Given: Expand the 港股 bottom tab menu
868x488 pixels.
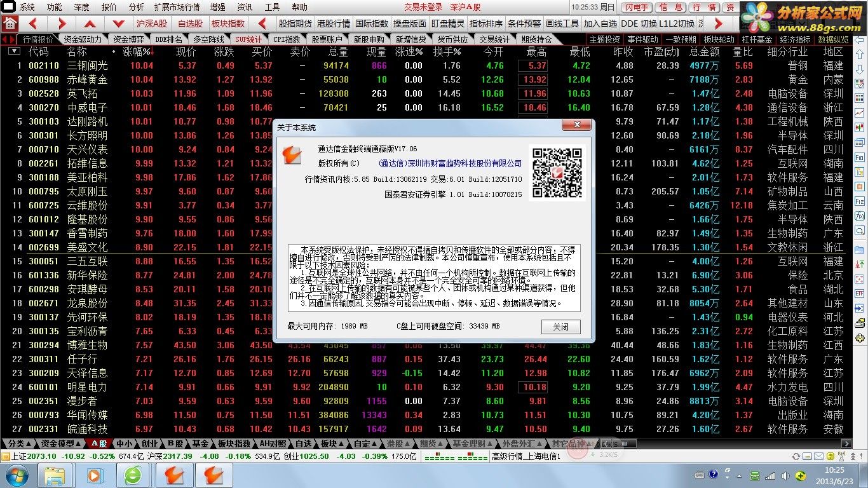Looking at the screenshot, I should pos(398,444).
